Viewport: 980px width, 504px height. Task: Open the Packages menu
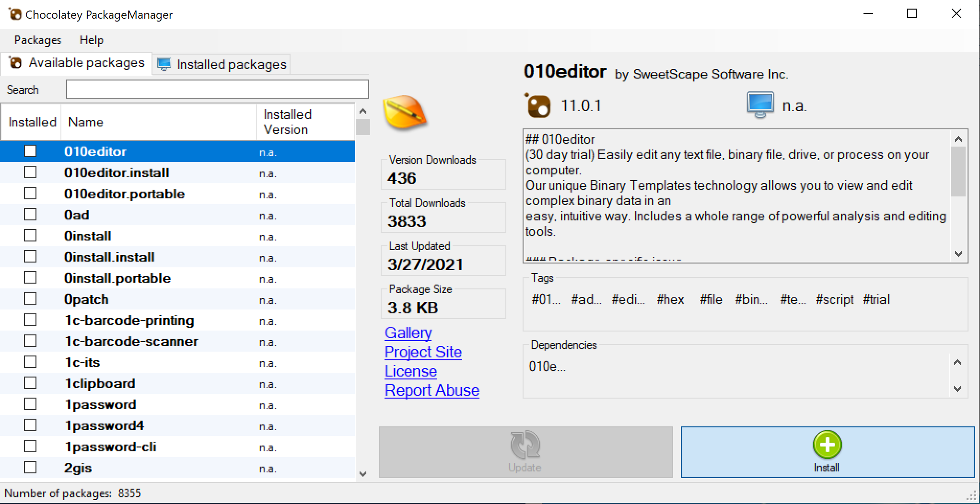pyautogui.click(x=38, y=40)
